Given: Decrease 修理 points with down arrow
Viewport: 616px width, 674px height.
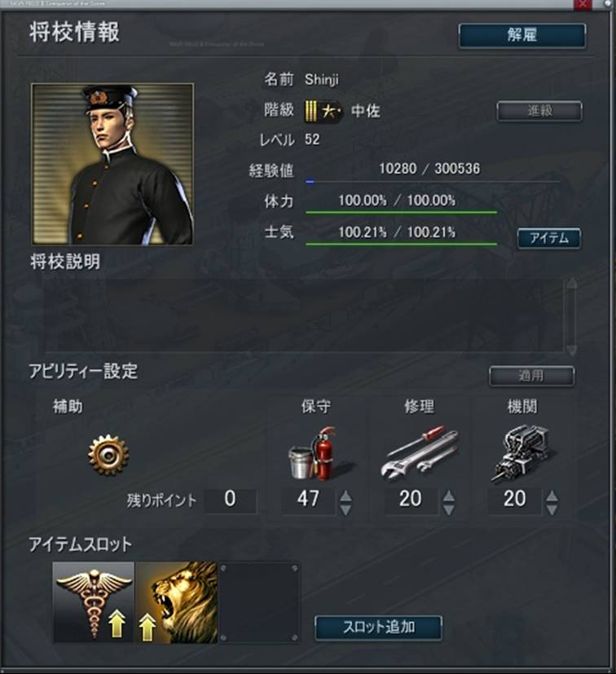Looking at the screenshot, I should click(449, 510).
